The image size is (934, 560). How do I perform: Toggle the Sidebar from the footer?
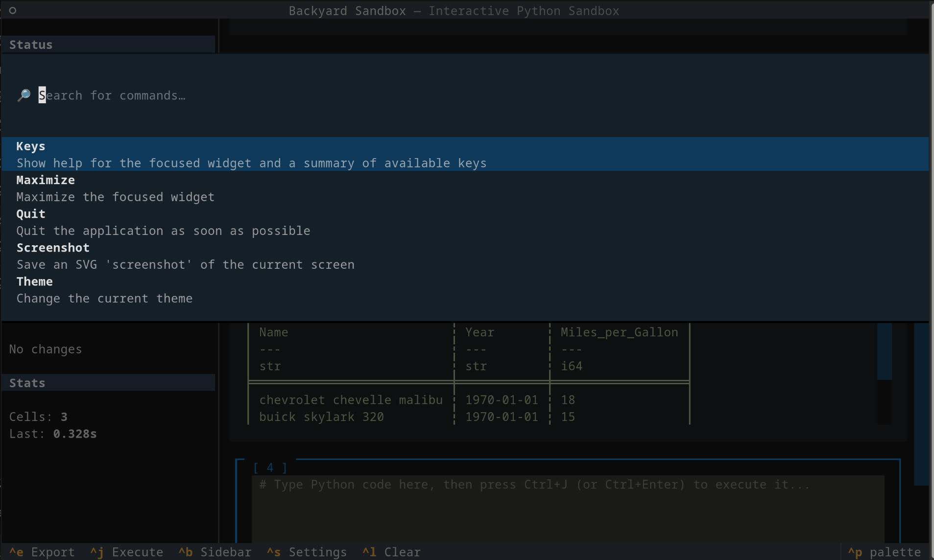coord(215,552)
